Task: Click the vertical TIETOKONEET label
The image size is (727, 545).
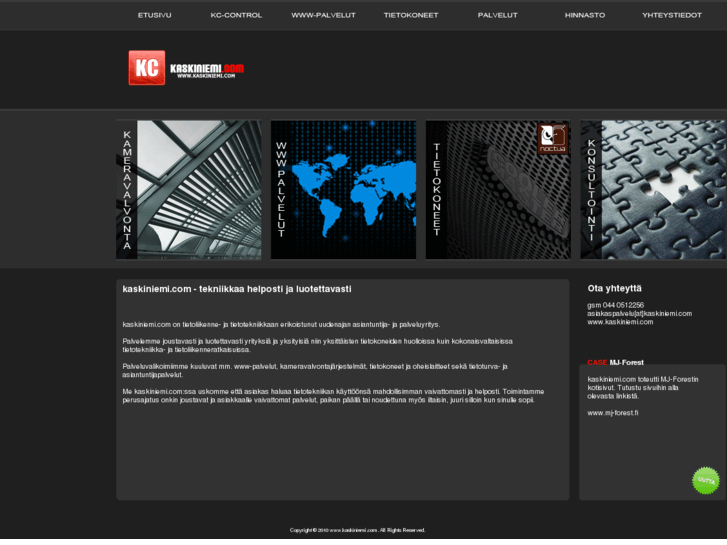Action: pyautogui.click(x=436, y=190)
